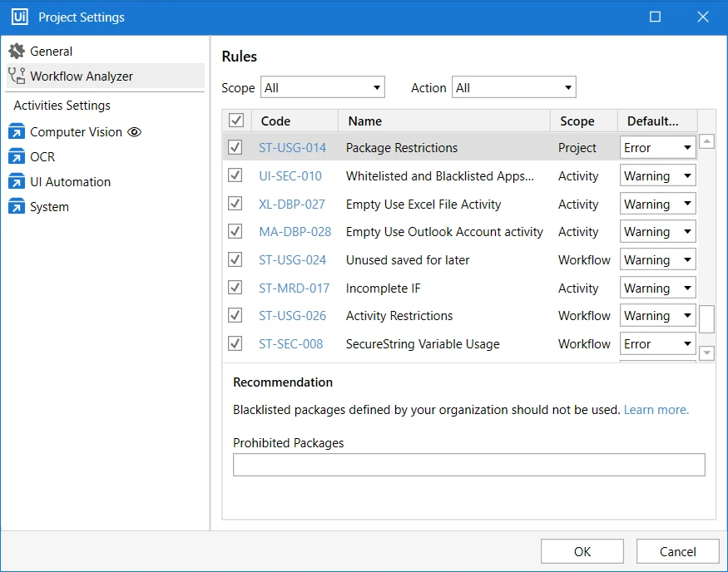Open the Scope filter dropdown
The height and width of the screenshot is (572, 728).
323,87
